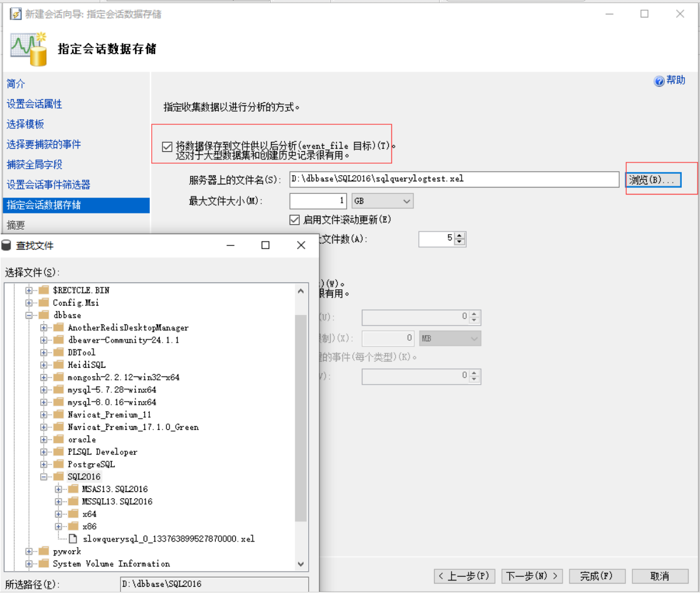Viewport: 700px width, 593px height.
Task: Click the 上一步(P) back button
Action: 464,576
